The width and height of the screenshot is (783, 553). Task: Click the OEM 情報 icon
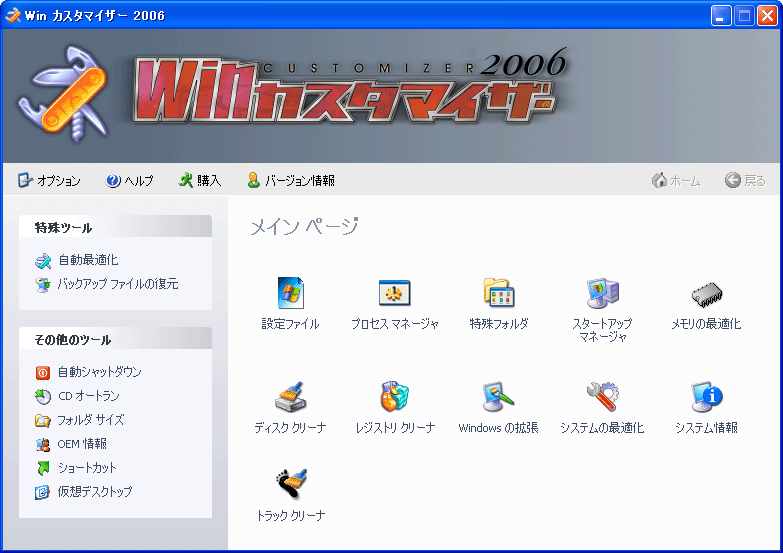click(43, 445)
